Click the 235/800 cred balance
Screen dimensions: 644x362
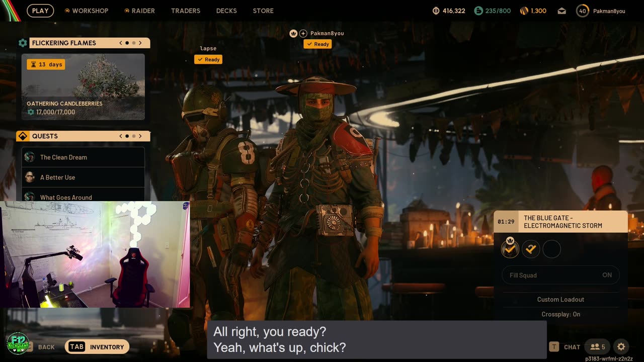coord(498,11)
